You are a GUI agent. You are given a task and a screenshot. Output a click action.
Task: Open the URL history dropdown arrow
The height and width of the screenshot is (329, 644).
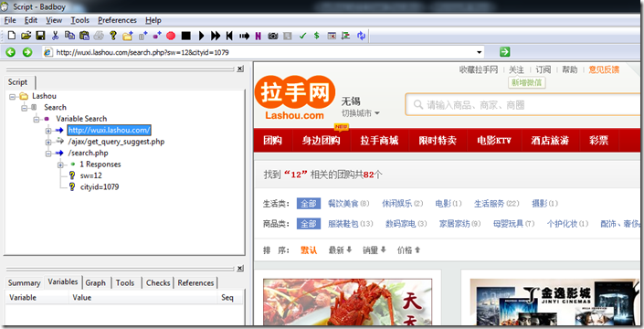479,52
